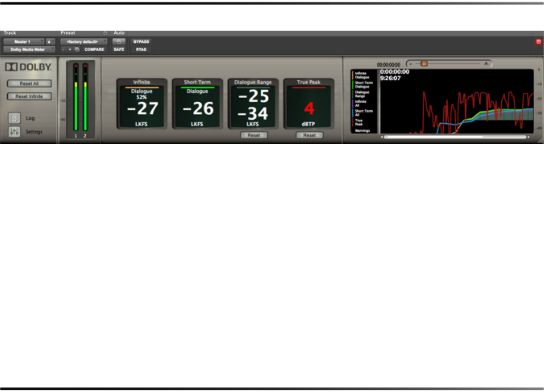This screenshot has height=392, width=544.
Task: Click the automation enable icon under Auto
Action: (119, 41)
